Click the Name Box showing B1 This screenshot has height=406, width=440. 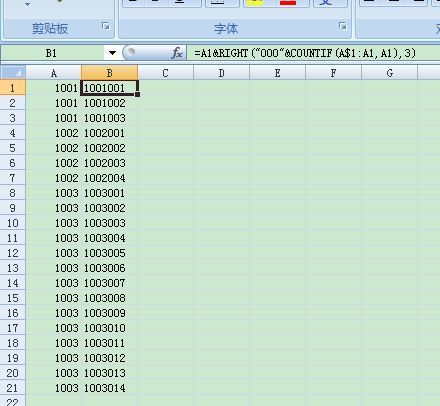[x=52, y=53]
